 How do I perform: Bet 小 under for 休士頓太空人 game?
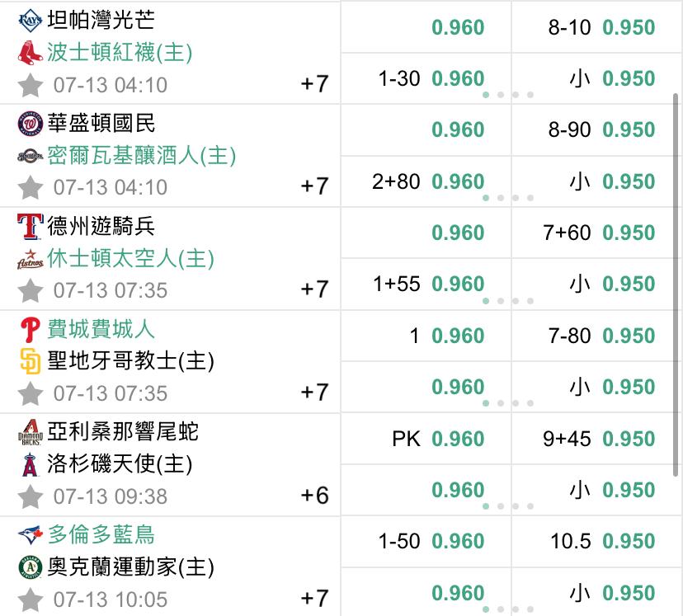(x=597, y=284)
